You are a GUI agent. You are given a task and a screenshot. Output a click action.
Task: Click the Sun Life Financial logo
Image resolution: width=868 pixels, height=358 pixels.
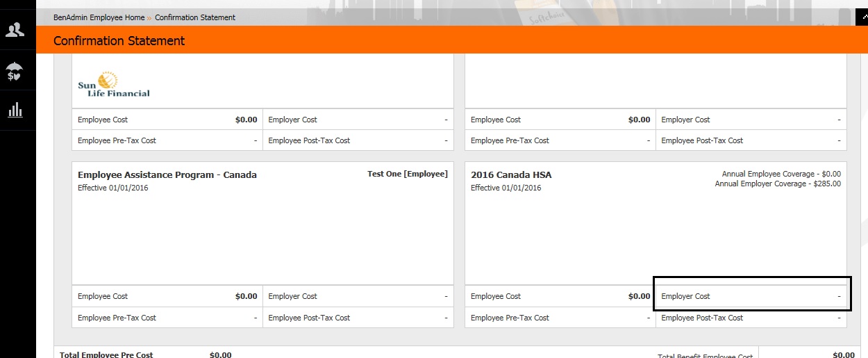(x=113, y=84)
